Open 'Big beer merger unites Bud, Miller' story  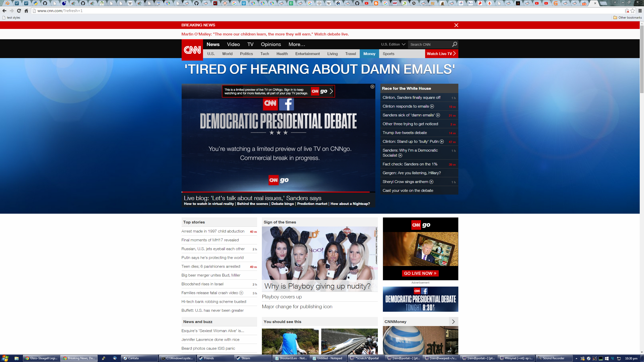(x=211, y=275)
